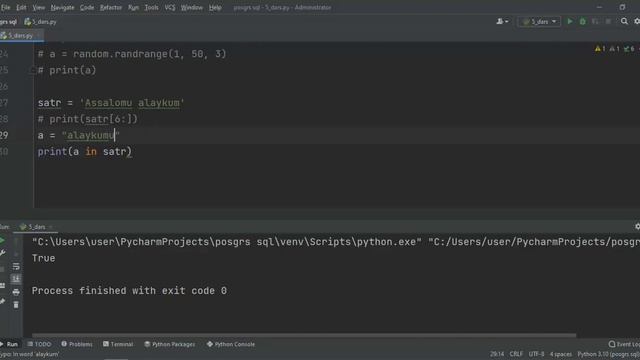Open the Event Log
Viewport: 640px width, 360px height.
tap(624, 344)
